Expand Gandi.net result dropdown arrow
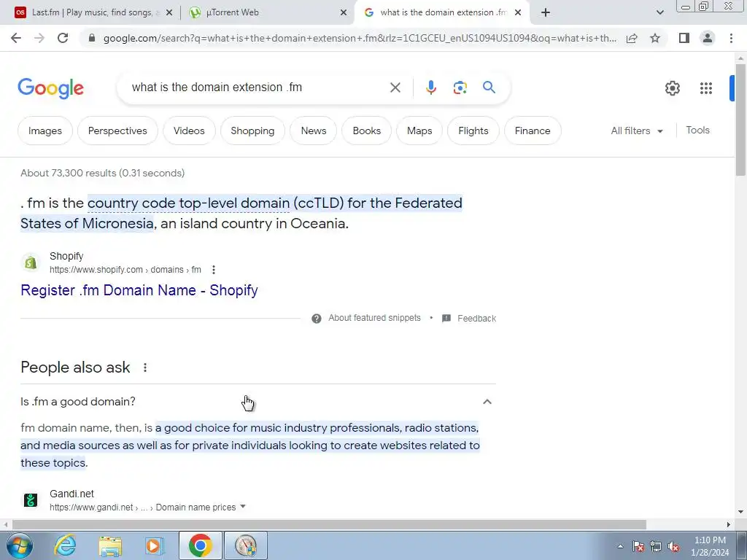The height and width of the screenshot is (560, 747). 243,507
